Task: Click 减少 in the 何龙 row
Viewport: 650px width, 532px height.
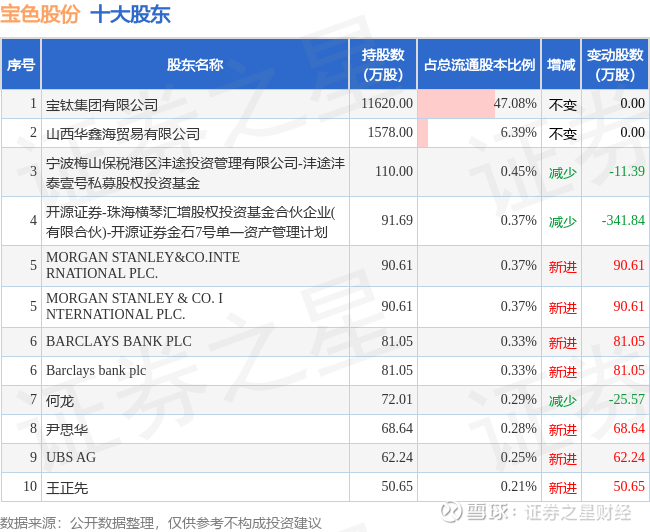Action: [563, 401]
